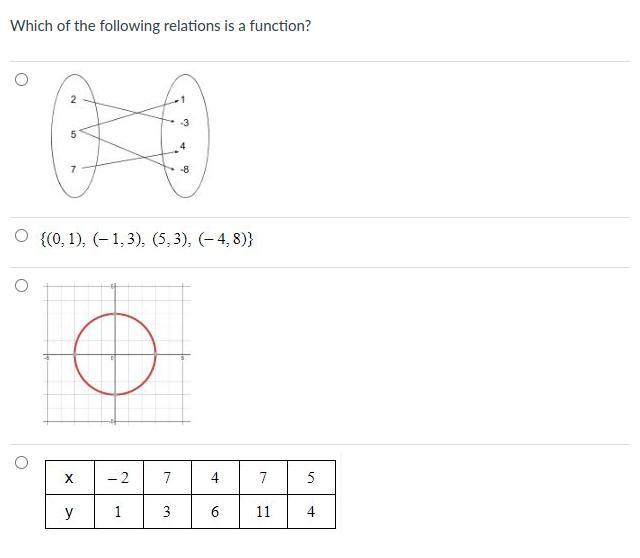Click the table cell containing 11
640x558 pixels.
[263, 512]
